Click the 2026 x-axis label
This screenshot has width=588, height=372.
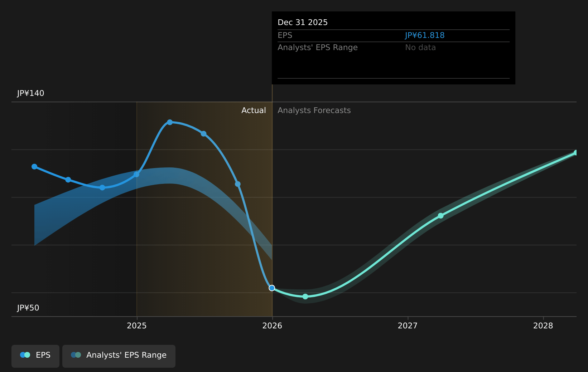[x=272, y=325]
